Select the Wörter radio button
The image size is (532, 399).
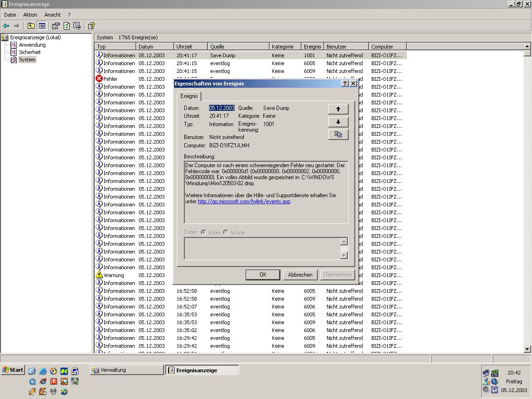click(x=226, y=232)
